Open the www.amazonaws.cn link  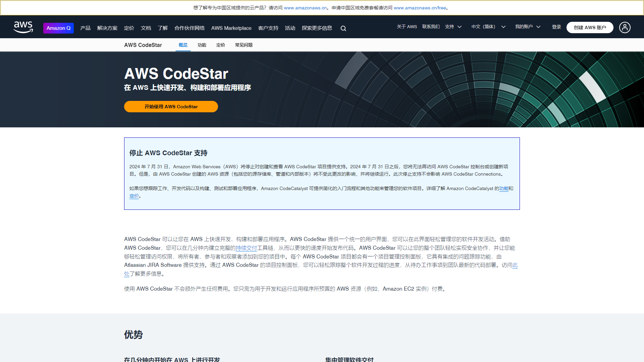(x=305, y=8)
